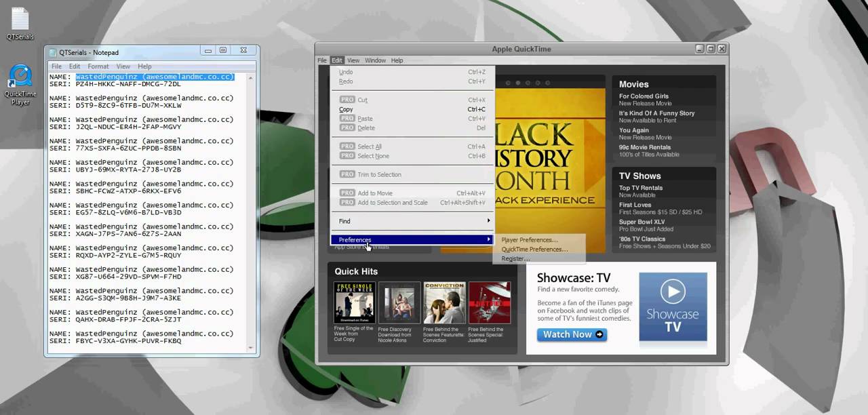
Task: Open It's Kind Of A Funny Story link
Action: tap(656, 113)
